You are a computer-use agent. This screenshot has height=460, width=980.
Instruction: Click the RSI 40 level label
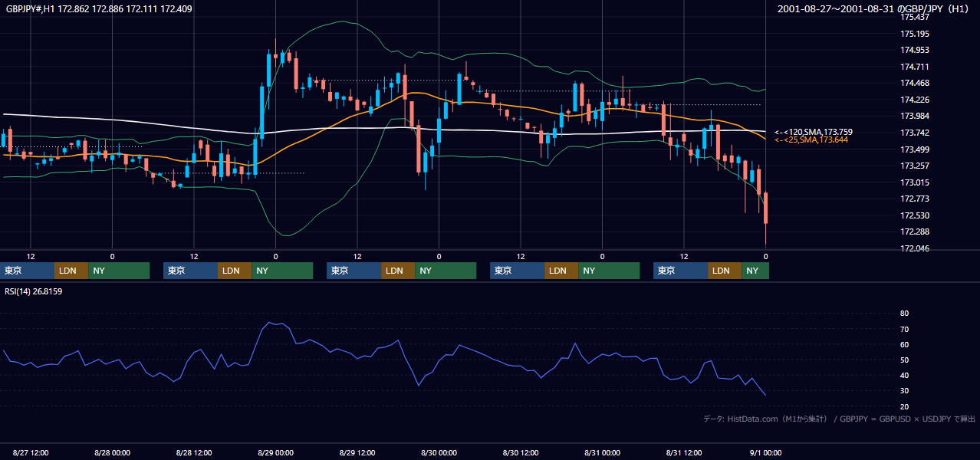coord(904,375)
